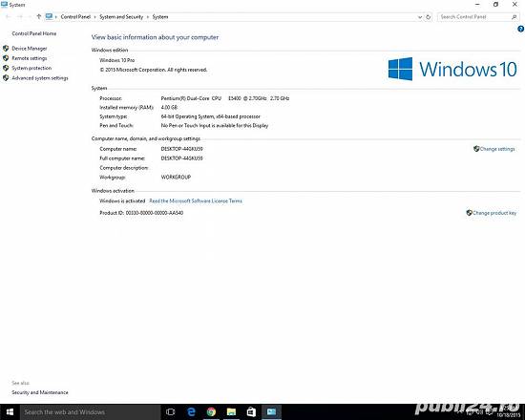Read the Microsoft Software License Terms
This screenshot has height=420, width=525.
196,201
